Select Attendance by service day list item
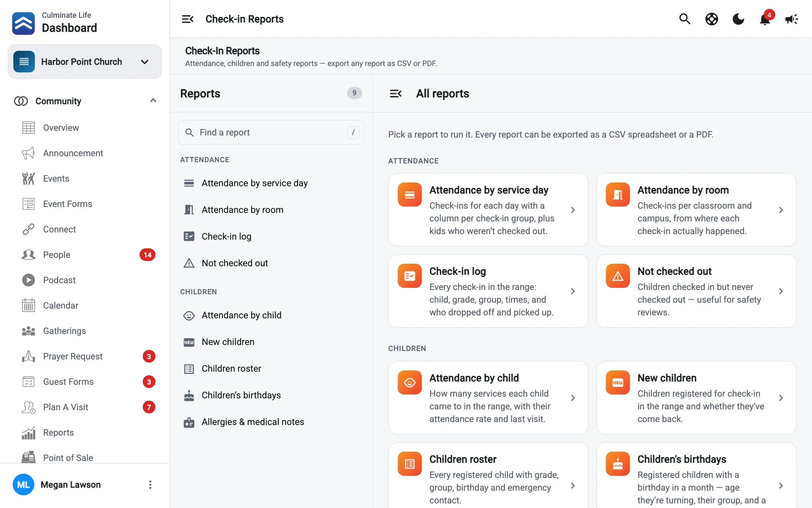This screenshot has width=812, height=508. coord(271,183)
